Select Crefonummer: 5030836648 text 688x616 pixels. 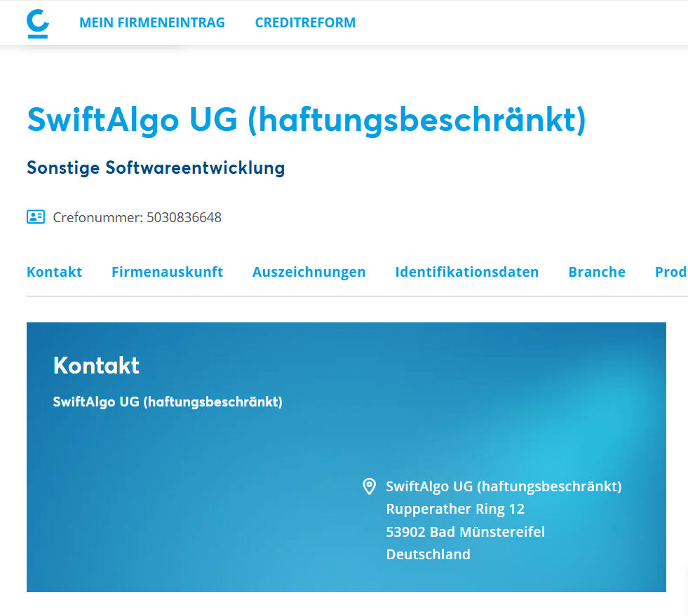(x=137, y=217)
